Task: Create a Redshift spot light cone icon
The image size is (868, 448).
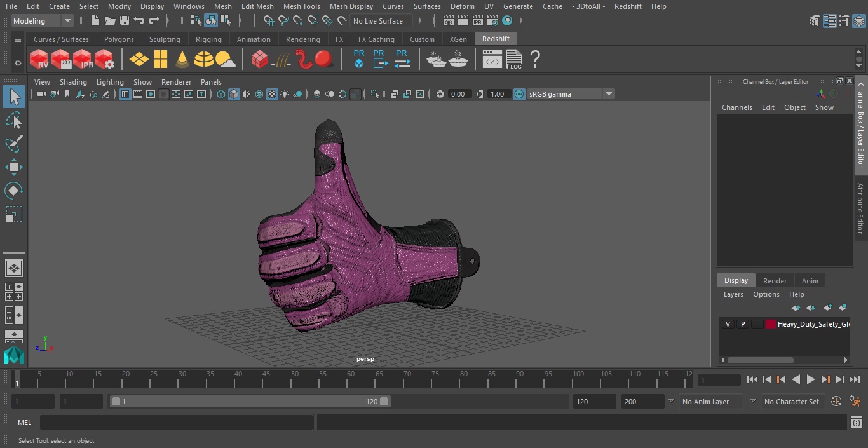Action: click(x=182, y=60)
